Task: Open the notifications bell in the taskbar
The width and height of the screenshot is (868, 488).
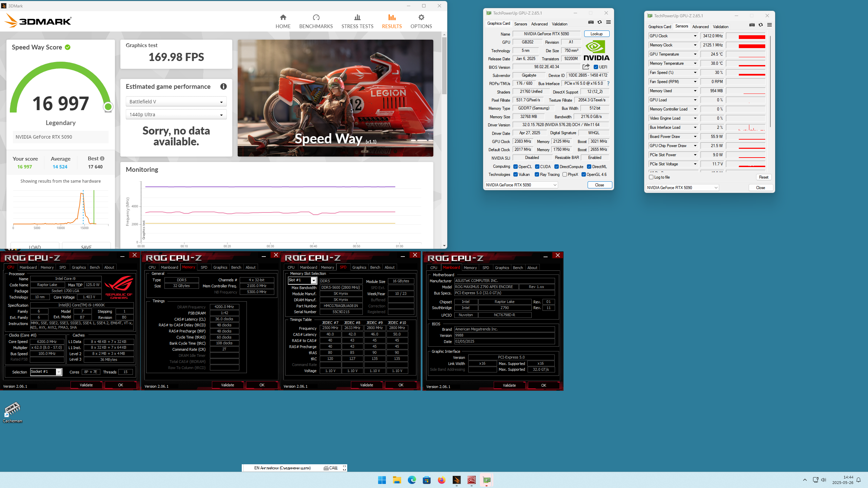Action: (859, 480)
